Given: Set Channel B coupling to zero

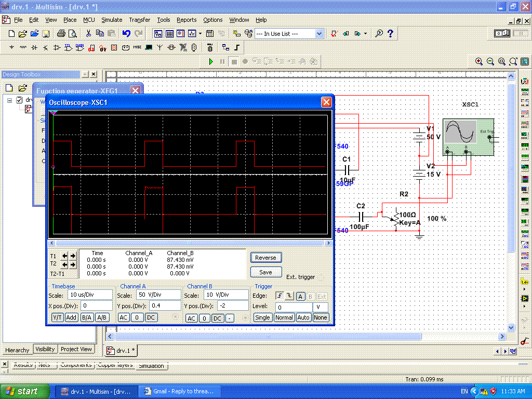Looking at the screenshot, I should tap(204, 318).
